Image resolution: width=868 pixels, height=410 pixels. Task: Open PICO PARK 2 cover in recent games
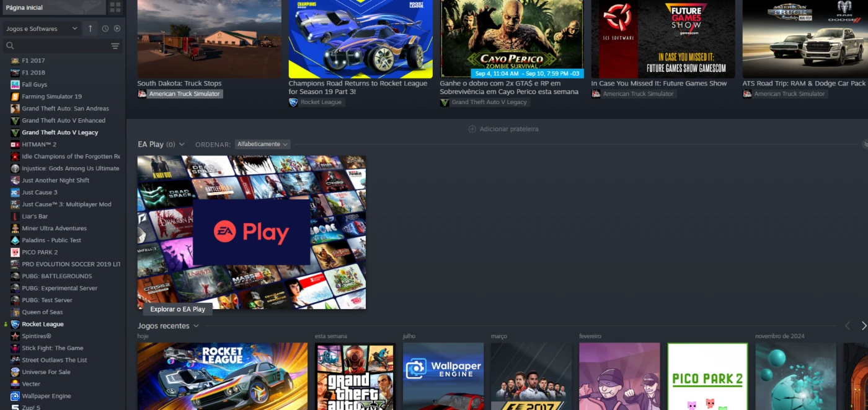[x=707, y=376]
